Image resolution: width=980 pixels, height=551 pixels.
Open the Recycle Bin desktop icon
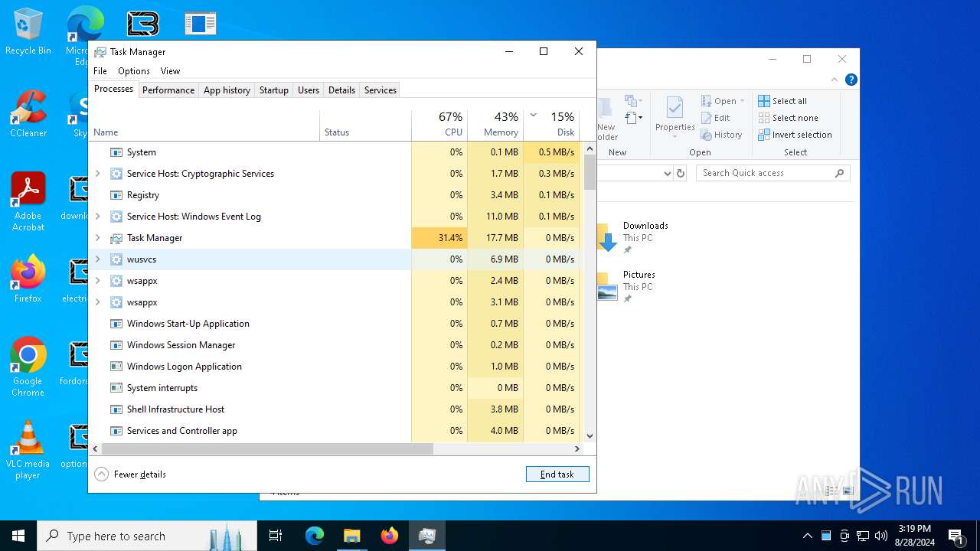point(28,32)
